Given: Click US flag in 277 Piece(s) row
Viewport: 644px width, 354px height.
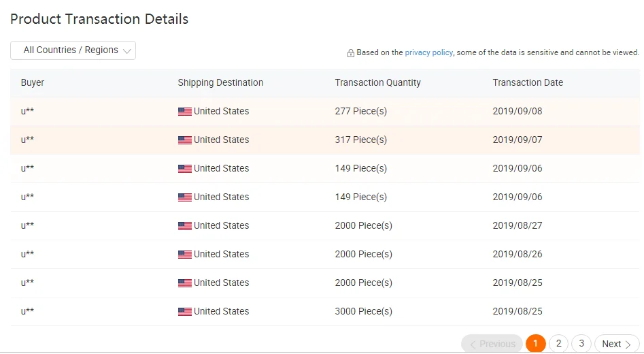Looking at the screenshot, I should click(185, 112).
